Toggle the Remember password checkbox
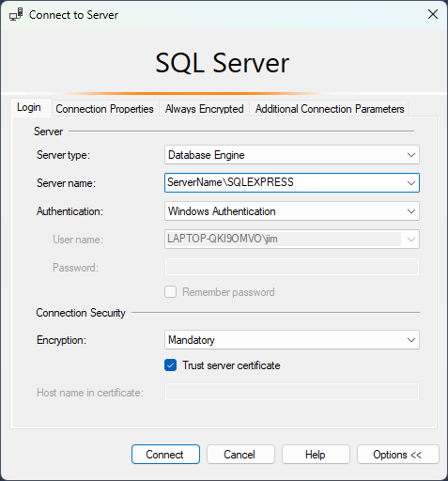The image size is (448, 481). 171,292
